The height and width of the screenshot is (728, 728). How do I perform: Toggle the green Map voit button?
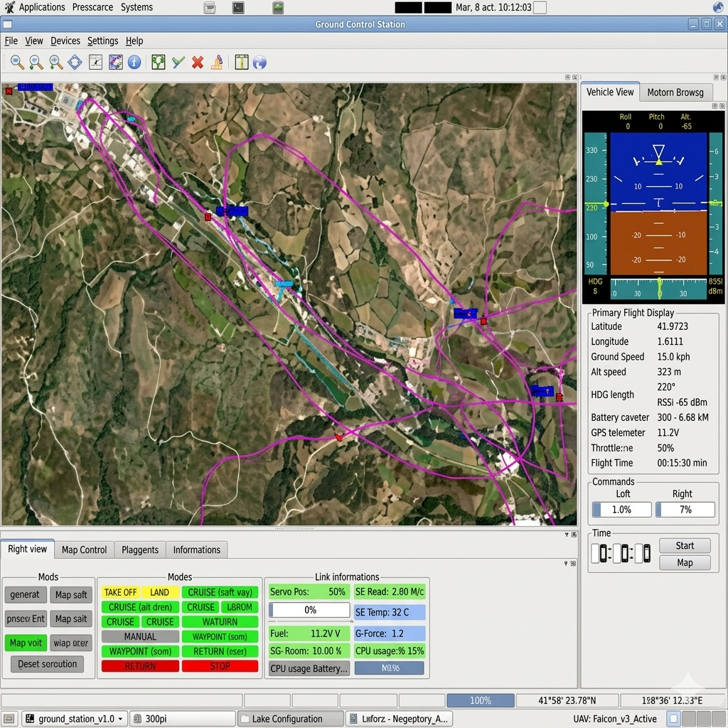[x=26, y=643]
